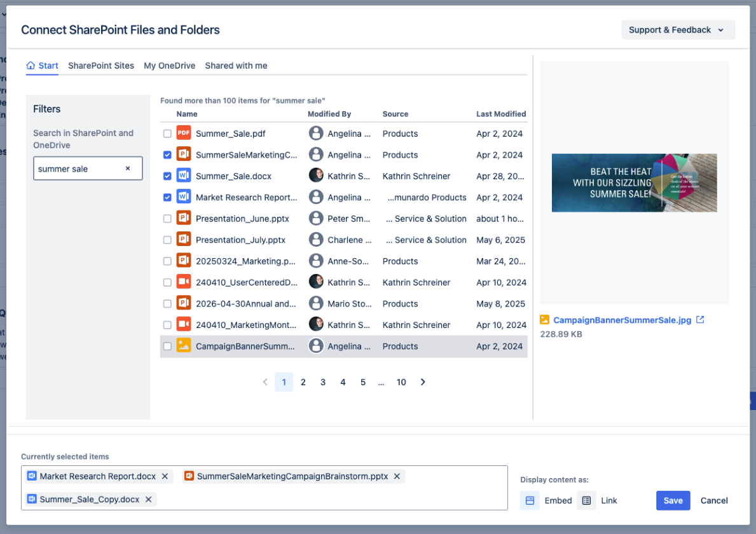Uncheck the Summer_Sale.docx checkbox
The image size is (756, 534).
(167, 176)
